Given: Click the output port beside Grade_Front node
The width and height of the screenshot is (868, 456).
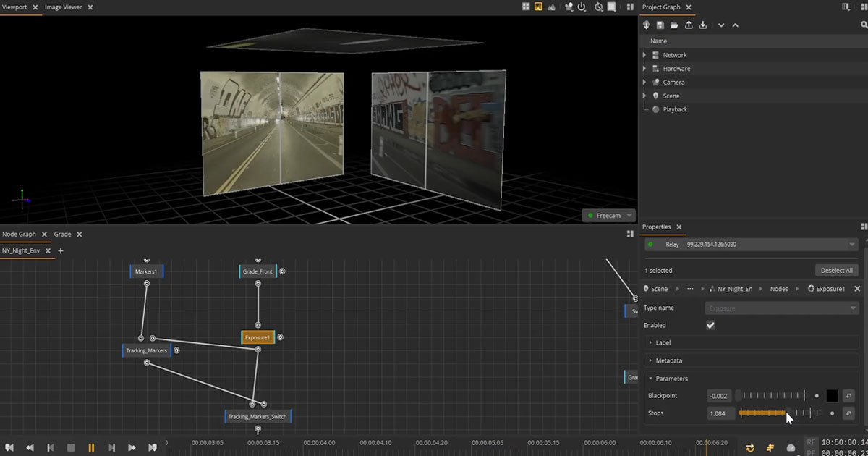Looking at the screenshot, I should [282, 271].
